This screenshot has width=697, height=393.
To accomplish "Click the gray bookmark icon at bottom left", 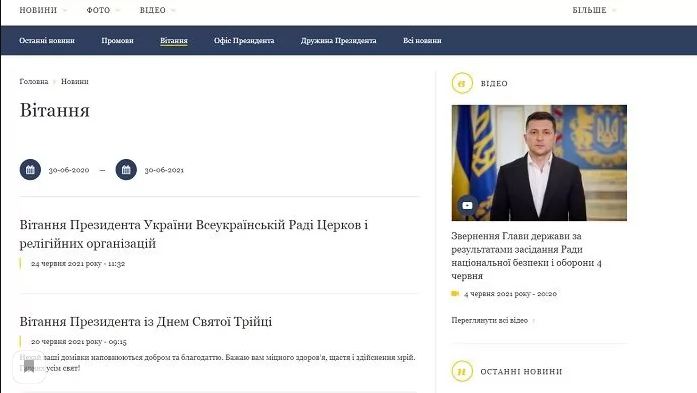I will point(29,367).
